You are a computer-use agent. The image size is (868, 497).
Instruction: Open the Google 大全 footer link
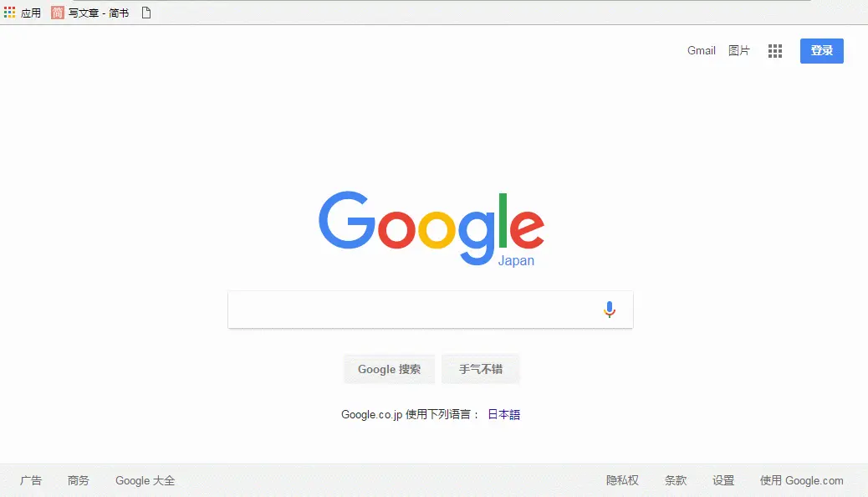[x=145, y=480]
